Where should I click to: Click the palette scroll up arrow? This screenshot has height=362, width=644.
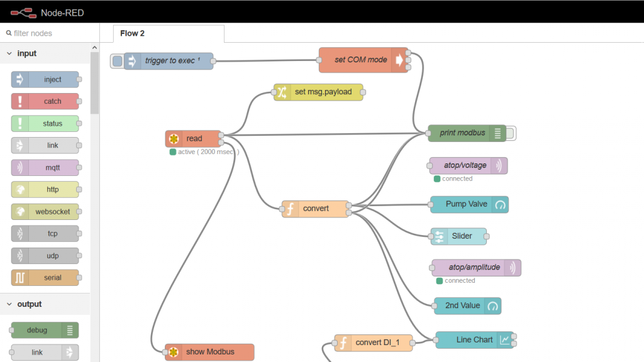(x=94, y=48)
